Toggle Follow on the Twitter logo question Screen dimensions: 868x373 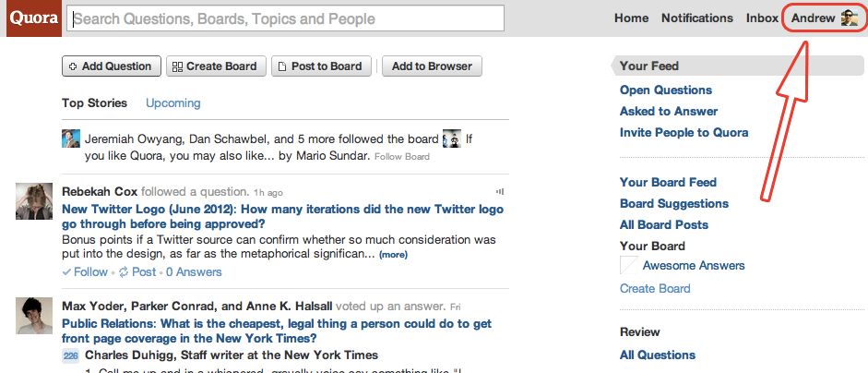[85, 272]
